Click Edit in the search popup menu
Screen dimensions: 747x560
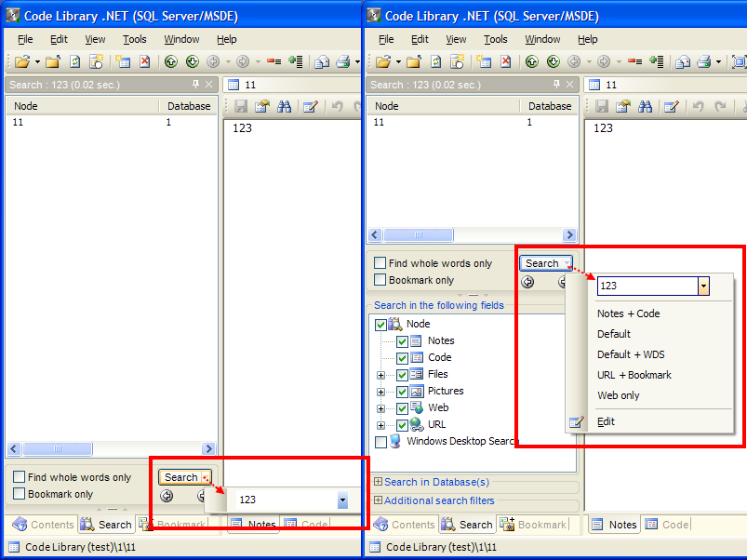tap(606, 421)
